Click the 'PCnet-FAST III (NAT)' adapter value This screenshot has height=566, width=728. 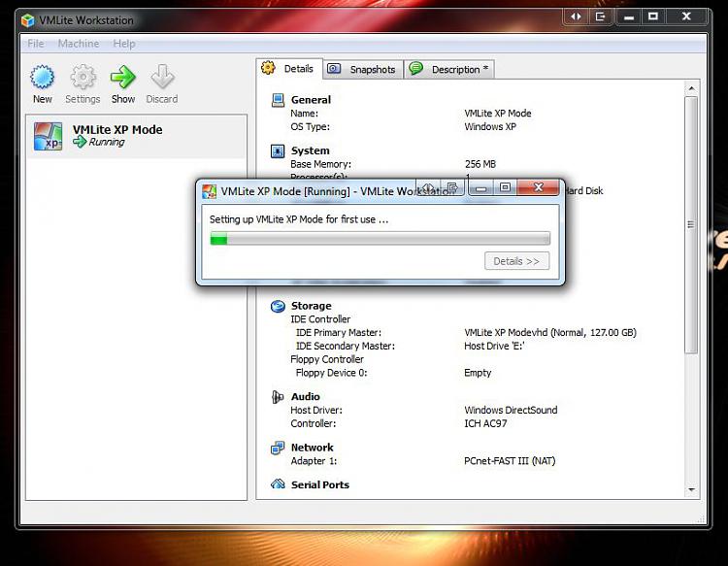tap(510, 461)
